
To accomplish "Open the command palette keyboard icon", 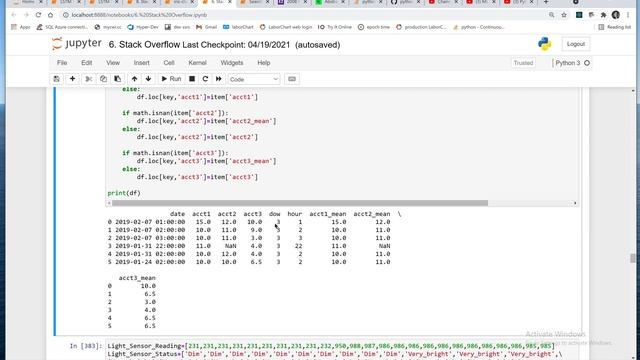I will coord(292,79).
